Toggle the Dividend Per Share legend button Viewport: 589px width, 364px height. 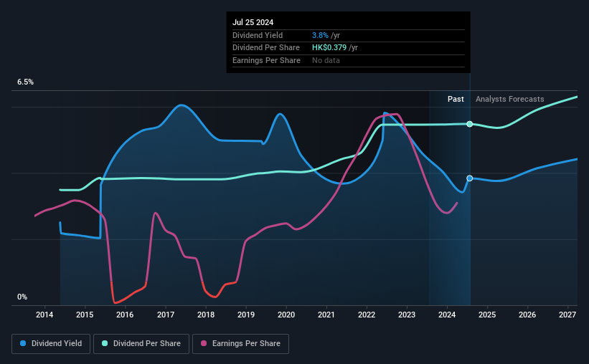tap(141, 344)
